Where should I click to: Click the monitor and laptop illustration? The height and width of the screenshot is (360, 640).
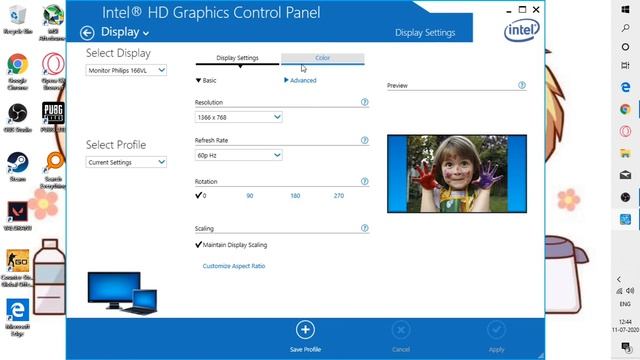tap(122, 293)
